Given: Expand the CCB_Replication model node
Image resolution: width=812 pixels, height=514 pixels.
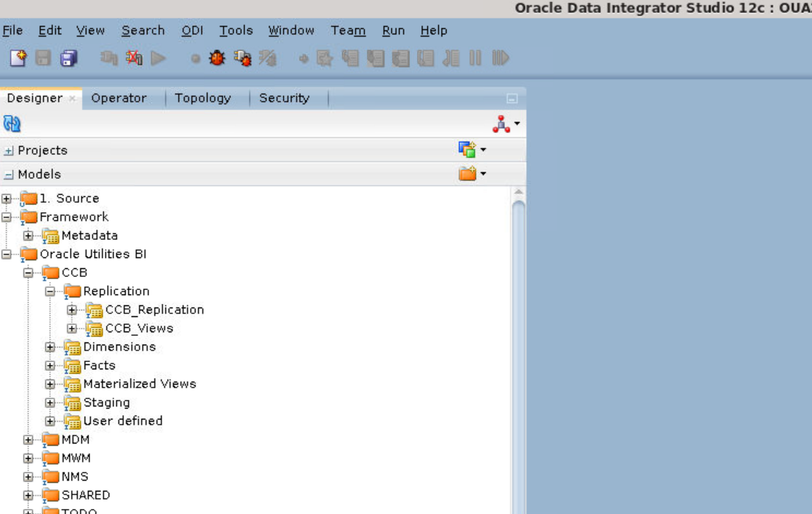Looking at the screenshot, I should pyautogui.click(x=71, y=310).
